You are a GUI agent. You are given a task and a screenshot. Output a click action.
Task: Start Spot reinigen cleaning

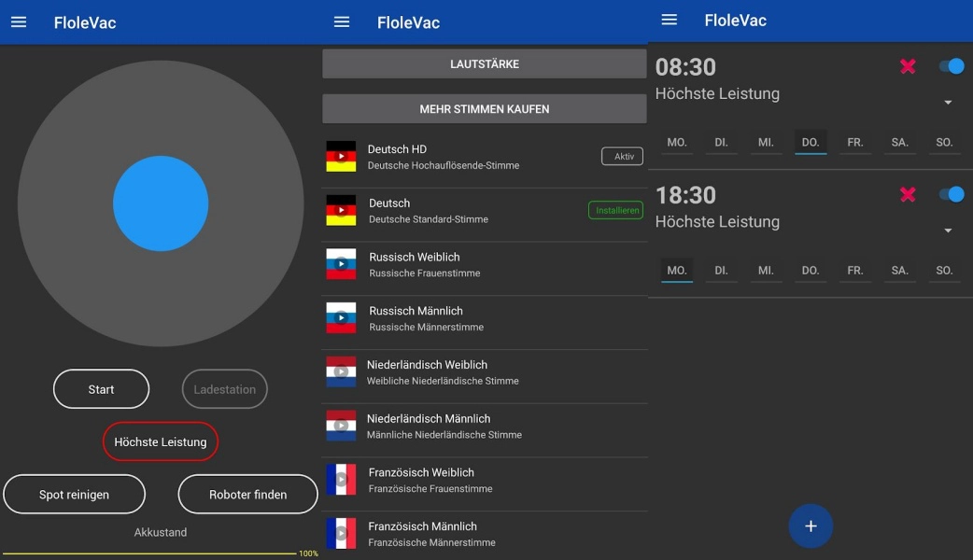click(75, 495)
